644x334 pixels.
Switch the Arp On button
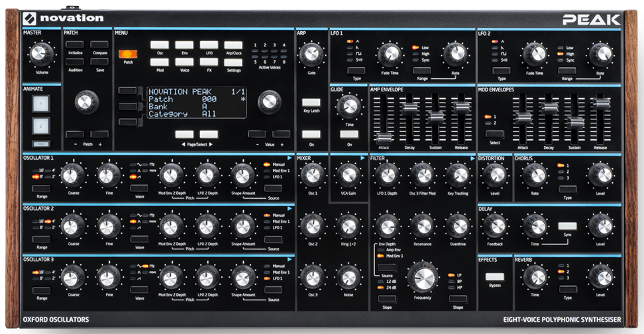point(311,135)
